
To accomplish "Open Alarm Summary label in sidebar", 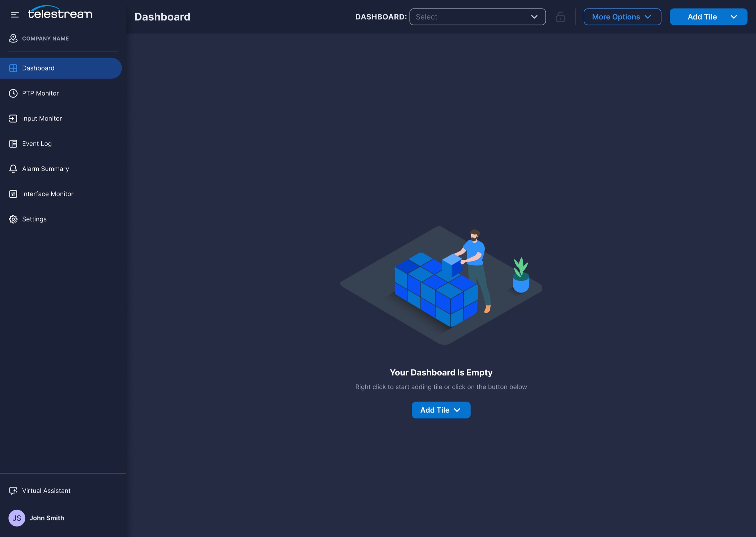I will [x=46, y=169].
